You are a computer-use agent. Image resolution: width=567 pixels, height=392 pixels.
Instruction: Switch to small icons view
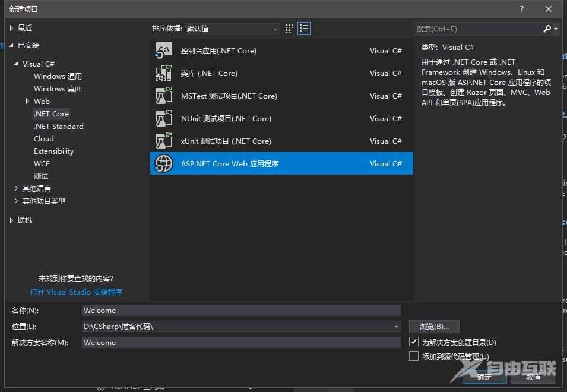(x=289, y=29)
